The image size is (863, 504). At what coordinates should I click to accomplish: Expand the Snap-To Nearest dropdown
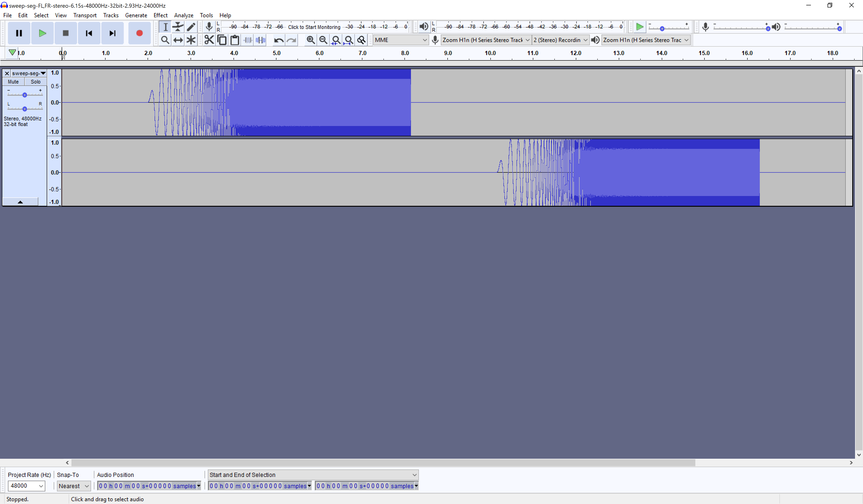click(73, 486)
